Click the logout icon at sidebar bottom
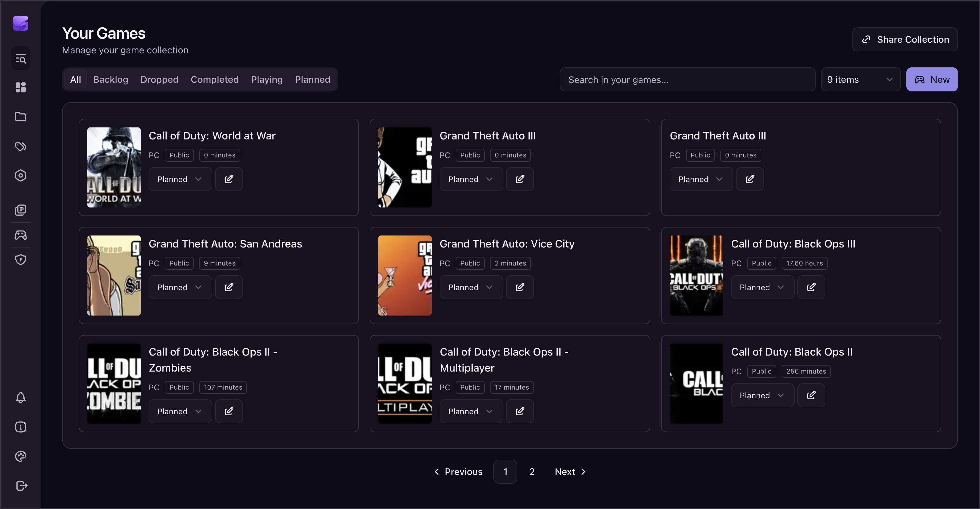Image resolution: width=980 pixels, height=509 pixels. tap(21, 485)
